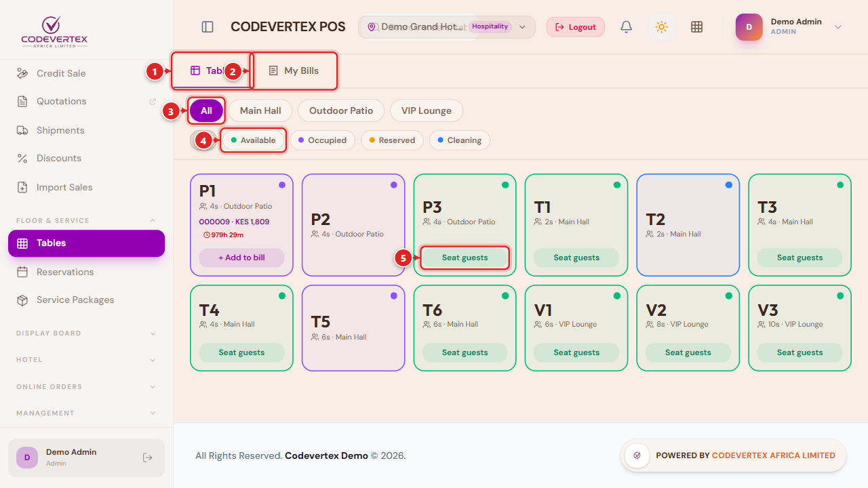Image resolution: width=868 pixels, height=488 pixels.
Task: Switch to the My Bills tab
Action: [x=294, y=70]
